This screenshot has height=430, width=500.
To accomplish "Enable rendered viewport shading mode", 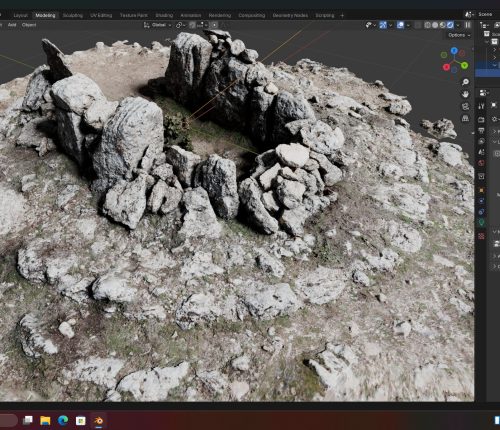I will click(450, 25).
